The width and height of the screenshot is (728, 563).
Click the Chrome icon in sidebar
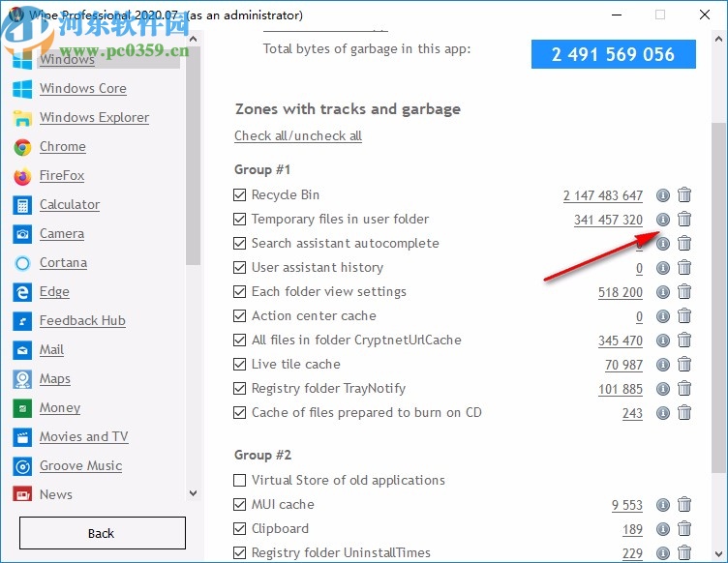tap(22, 147)
